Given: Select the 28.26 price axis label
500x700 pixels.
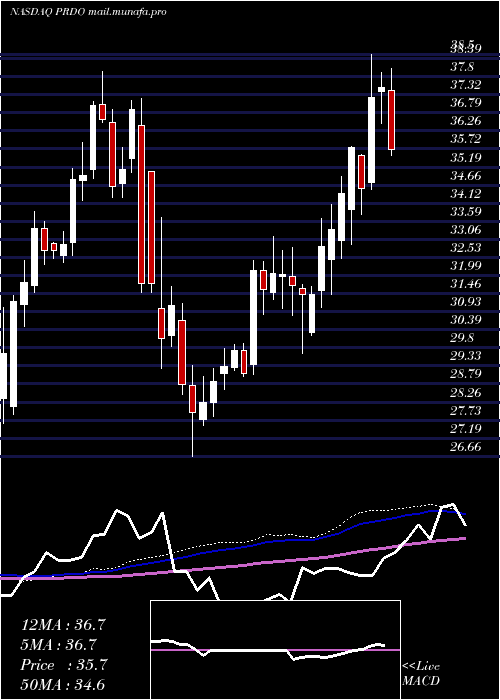Looking at the screenshot, I should click(x=466, y=393).
